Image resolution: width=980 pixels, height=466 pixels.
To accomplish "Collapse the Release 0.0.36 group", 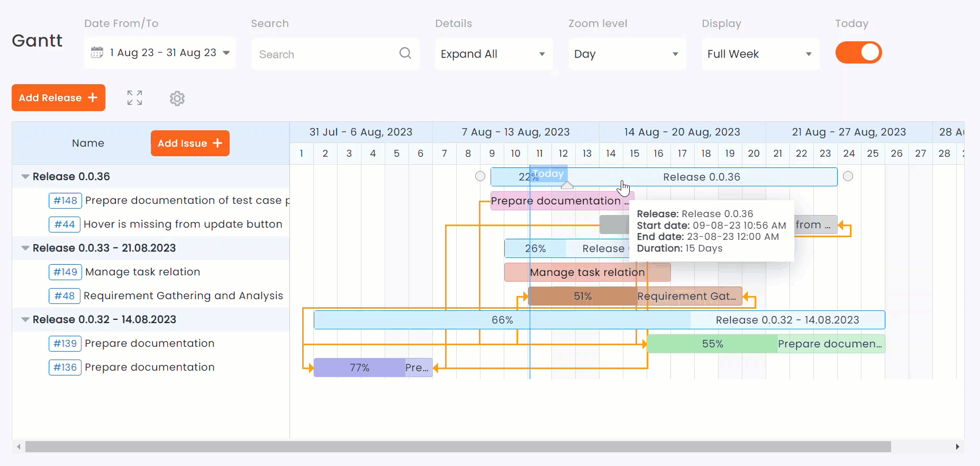I will 25,177.
